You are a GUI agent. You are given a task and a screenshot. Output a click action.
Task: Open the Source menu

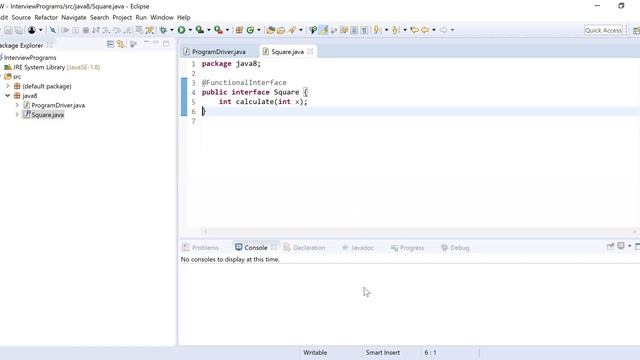point(21,18)
